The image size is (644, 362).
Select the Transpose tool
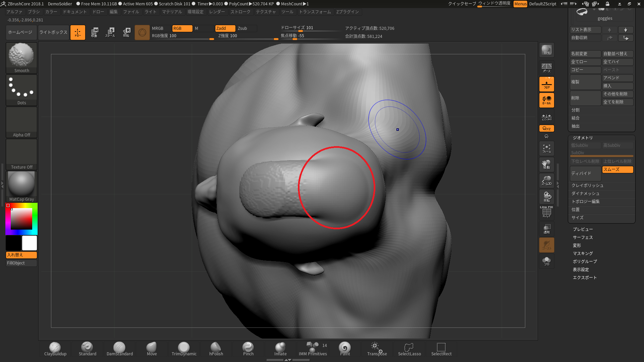[377, 349]
